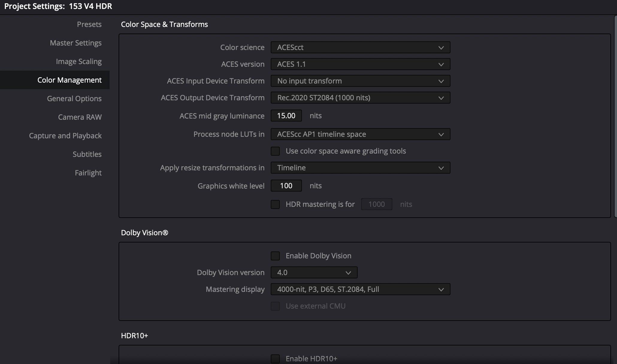Tick HDR mastering is for checkbox
The image size is (617, 364).
[x=275, y=204]
